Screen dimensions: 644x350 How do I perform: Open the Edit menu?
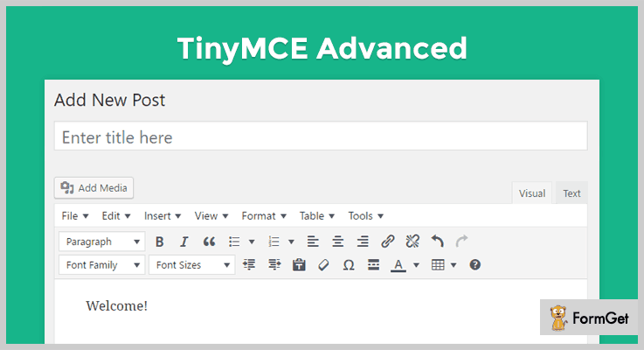[x=116, y=216]
